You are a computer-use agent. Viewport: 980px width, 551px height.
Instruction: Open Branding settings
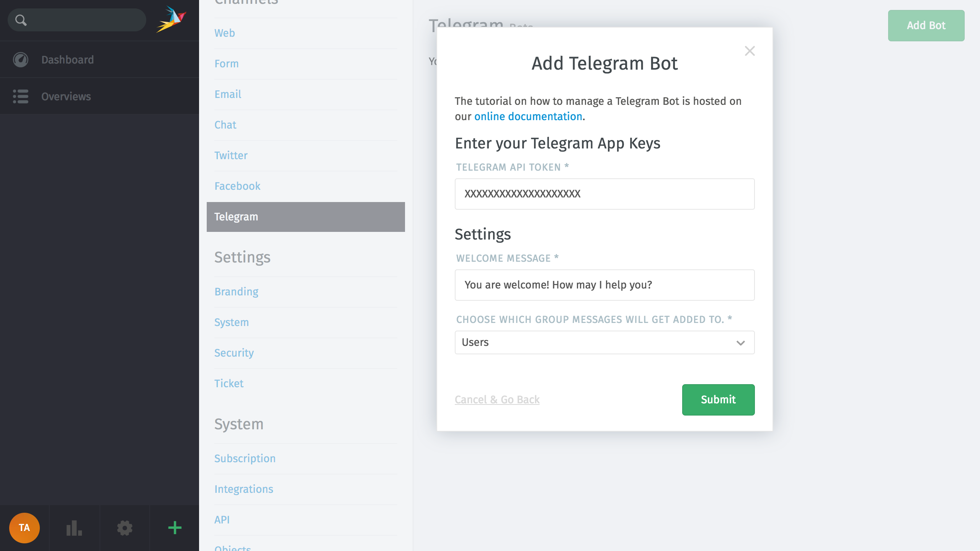coord(236,292)
